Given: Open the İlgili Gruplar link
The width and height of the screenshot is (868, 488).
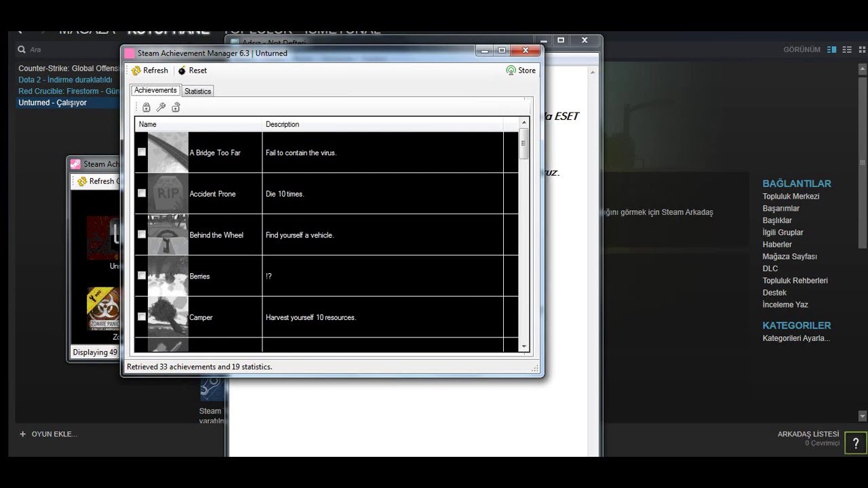Looking at the screenshot, I should (x=783, y=232).
